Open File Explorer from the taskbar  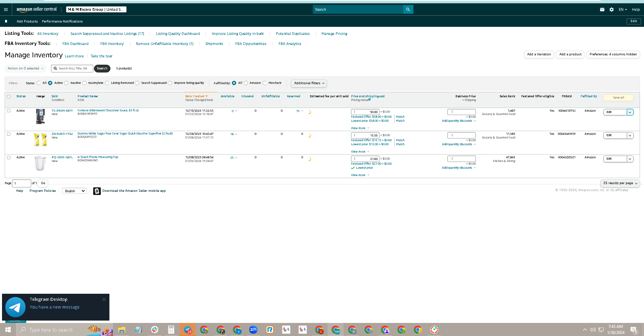[121, 330]
